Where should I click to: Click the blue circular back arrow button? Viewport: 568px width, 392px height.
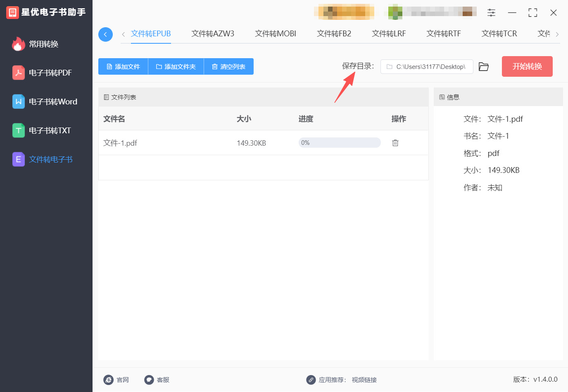(105, 34)
